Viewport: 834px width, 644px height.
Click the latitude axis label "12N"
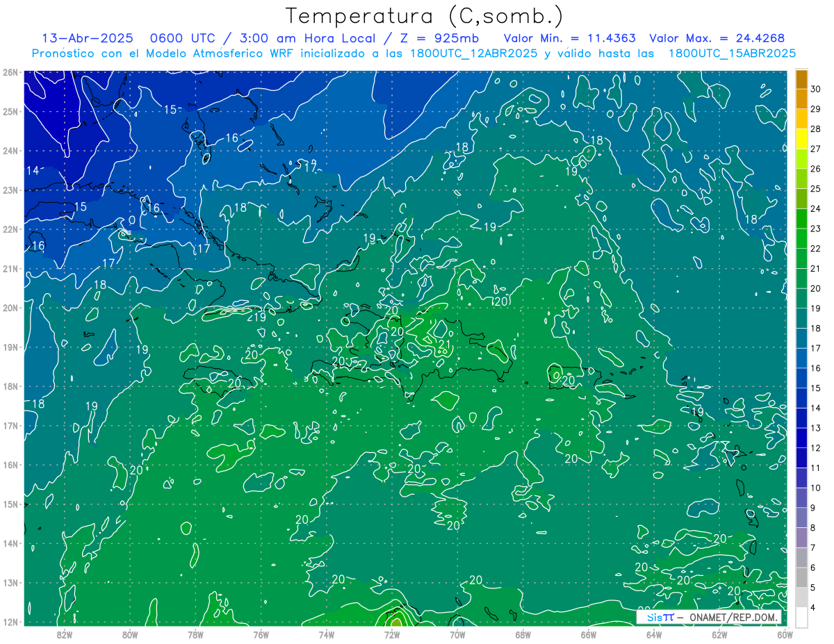pyautogui.click(x=10, y=622)
